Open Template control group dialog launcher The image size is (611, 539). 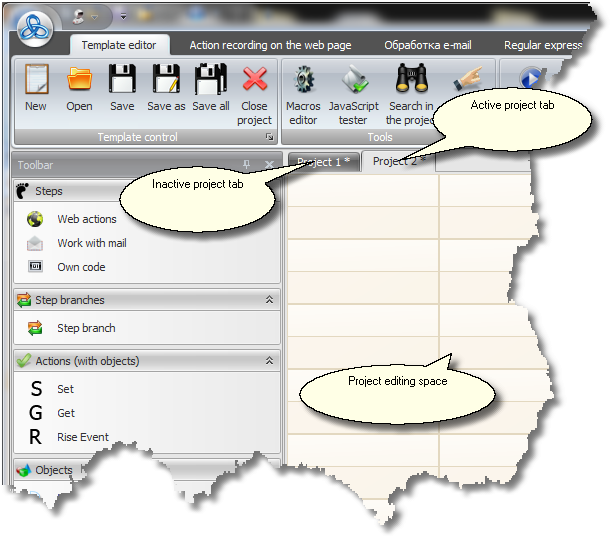pyautogui.click(x=268, y=137)
